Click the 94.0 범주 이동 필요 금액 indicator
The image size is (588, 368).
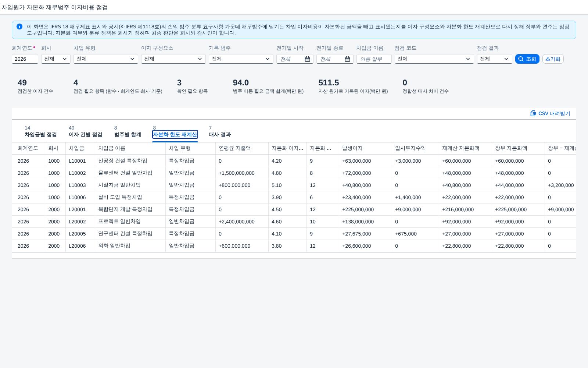click(268, 86)
